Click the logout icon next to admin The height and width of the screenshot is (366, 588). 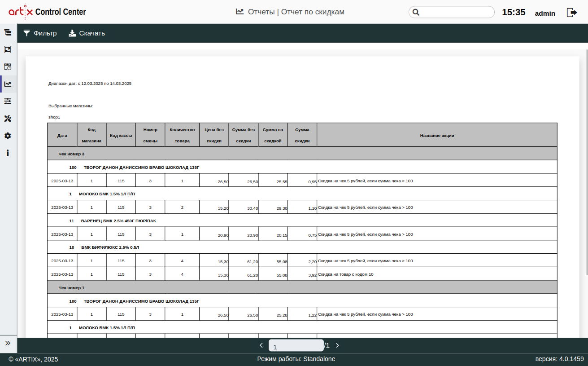pos(572,13)
